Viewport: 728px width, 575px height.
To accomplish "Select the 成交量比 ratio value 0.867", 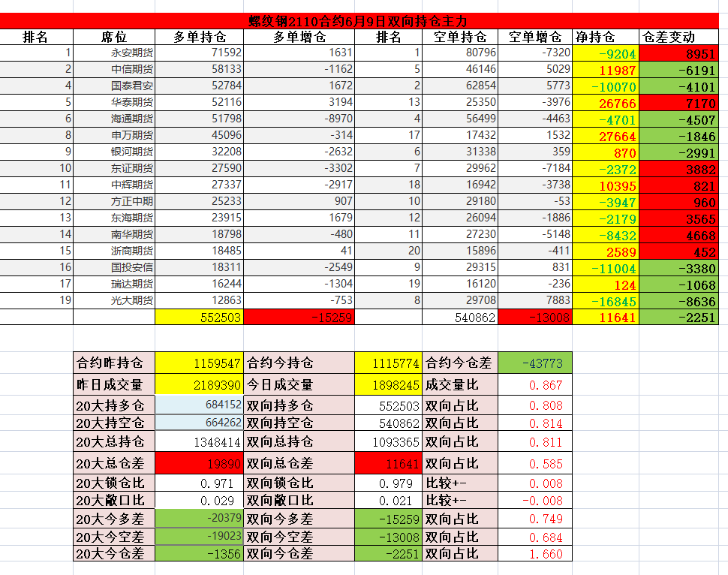I will point(534,385).
